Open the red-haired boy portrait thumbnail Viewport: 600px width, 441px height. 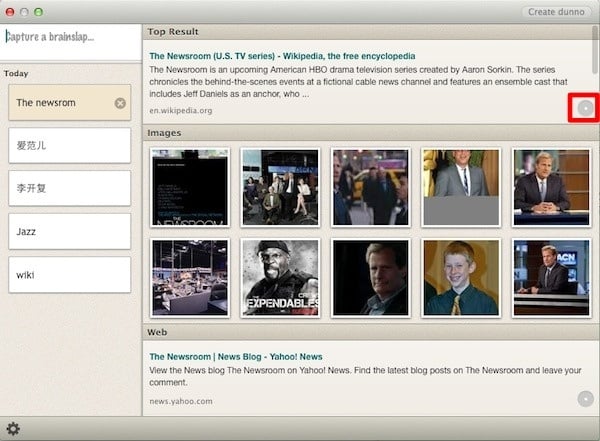(460, 277)
